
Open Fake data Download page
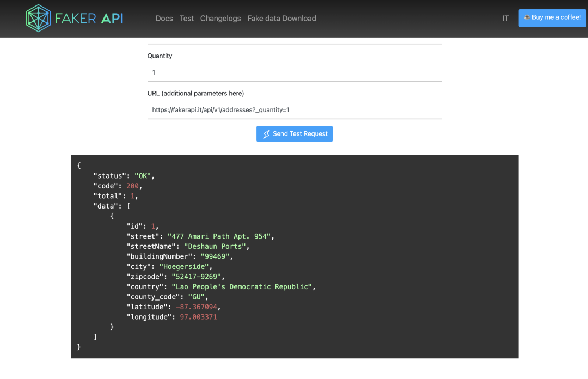(x=281, y=19)
